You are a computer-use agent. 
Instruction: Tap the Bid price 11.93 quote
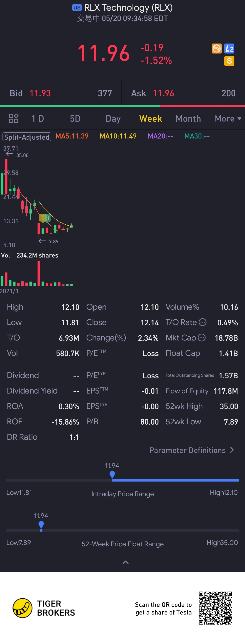point(40,93)
